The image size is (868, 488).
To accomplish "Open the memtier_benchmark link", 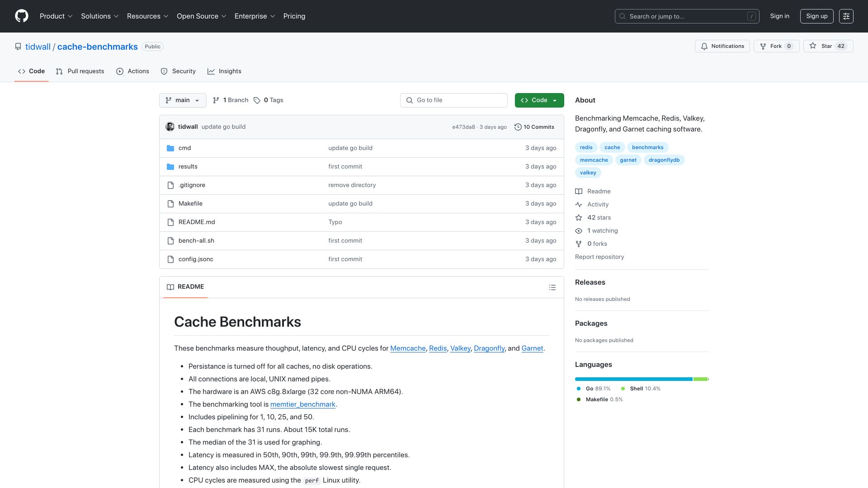I will click(x=302, y=404).
